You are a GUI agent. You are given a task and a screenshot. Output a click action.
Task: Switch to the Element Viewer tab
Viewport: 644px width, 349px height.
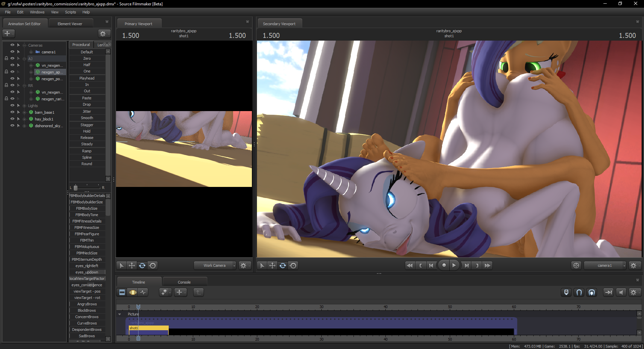pyautogui.click(x=70, y=24)
